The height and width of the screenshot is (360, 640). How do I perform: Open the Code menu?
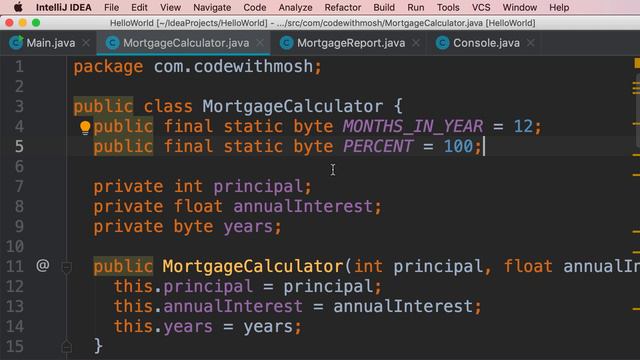(255, 7)
